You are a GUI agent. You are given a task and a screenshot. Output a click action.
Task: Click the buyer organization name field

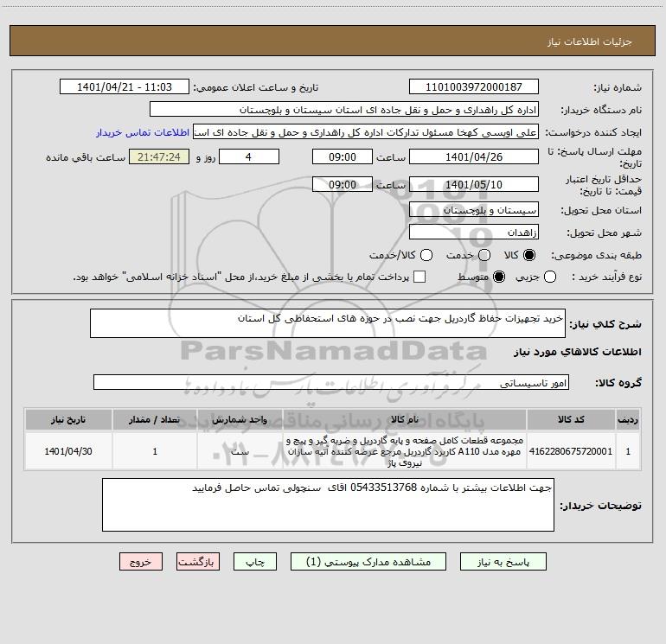(344, 109)
